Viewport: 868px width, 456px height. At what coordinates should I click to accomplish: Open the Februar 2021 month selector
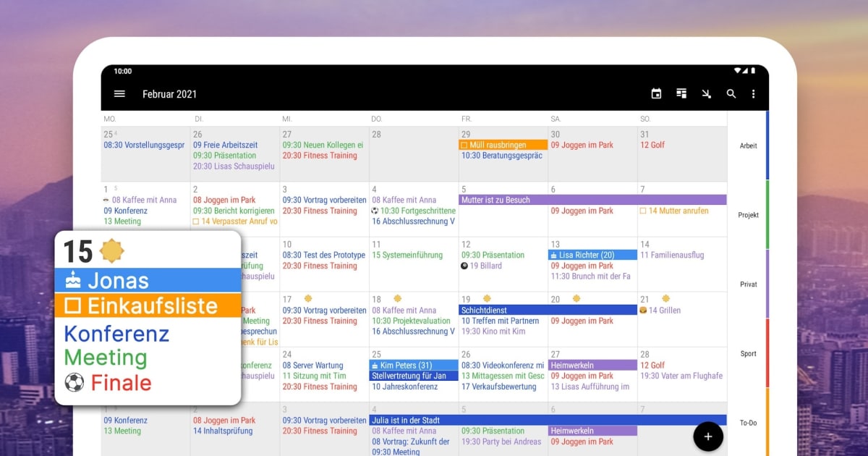pyautogui.click(x=169, y=94)
